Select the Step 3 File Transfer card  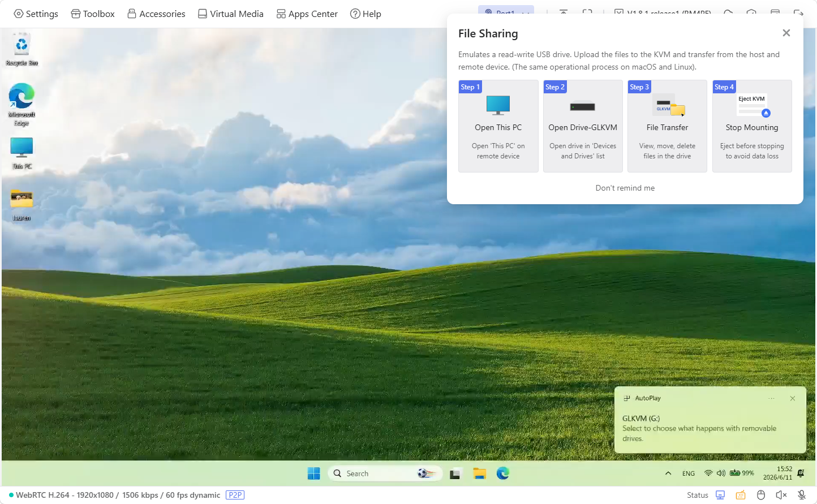667,126
